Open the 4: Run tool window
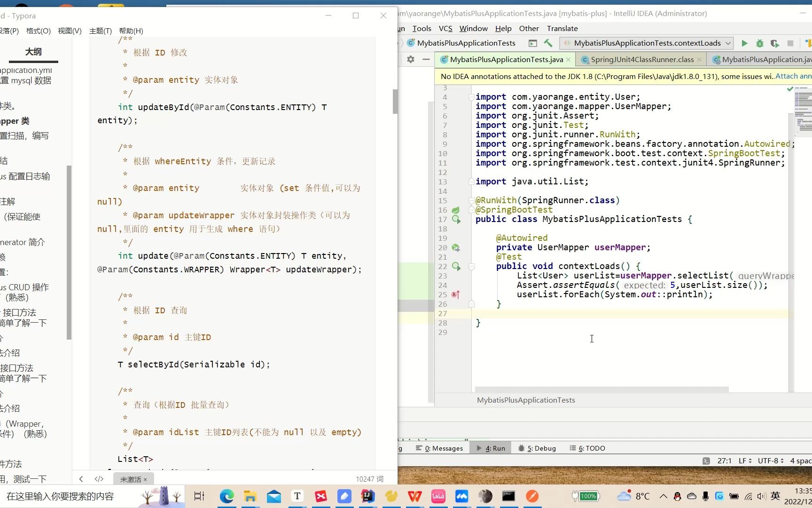This screenshot has height=508, width=812. [491, 448]
